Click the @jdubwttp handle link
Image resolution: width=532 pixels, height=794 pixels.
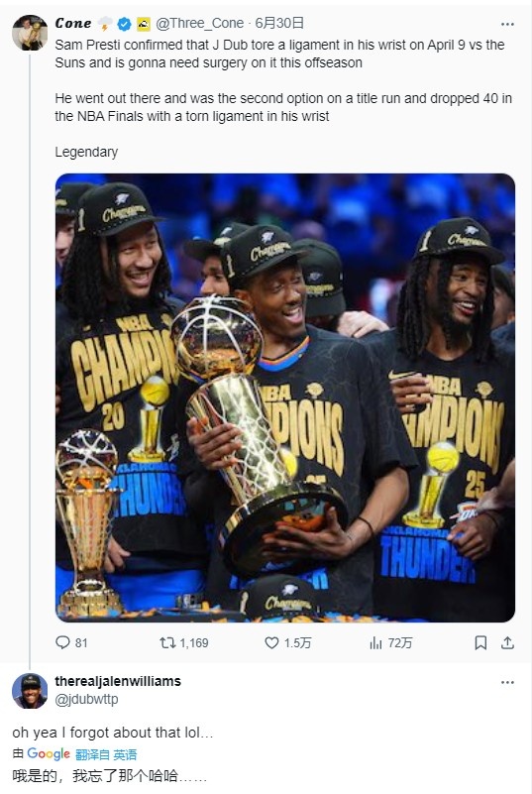(86, 699)
